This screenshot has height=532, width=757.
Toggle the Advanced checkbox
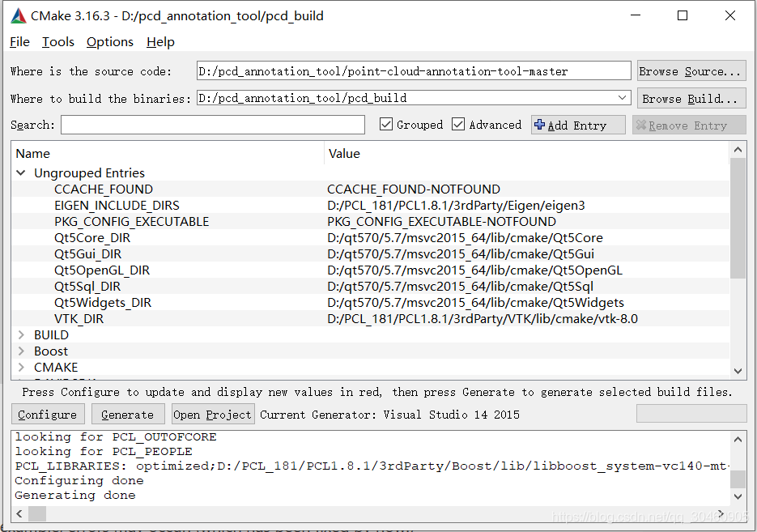[458, 125]
